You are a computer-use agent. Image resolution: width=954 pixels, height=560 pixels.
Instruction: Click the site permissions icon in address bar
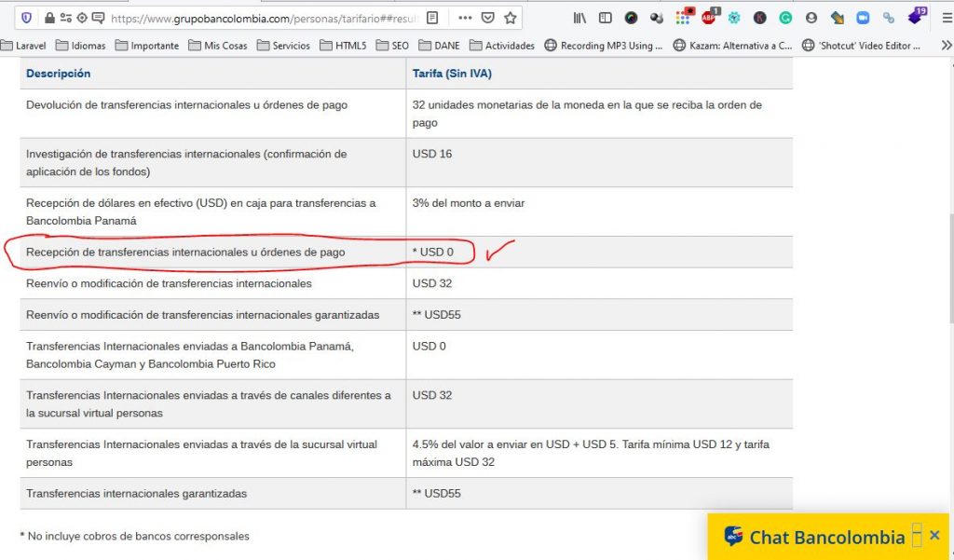(x=66, y=19)
